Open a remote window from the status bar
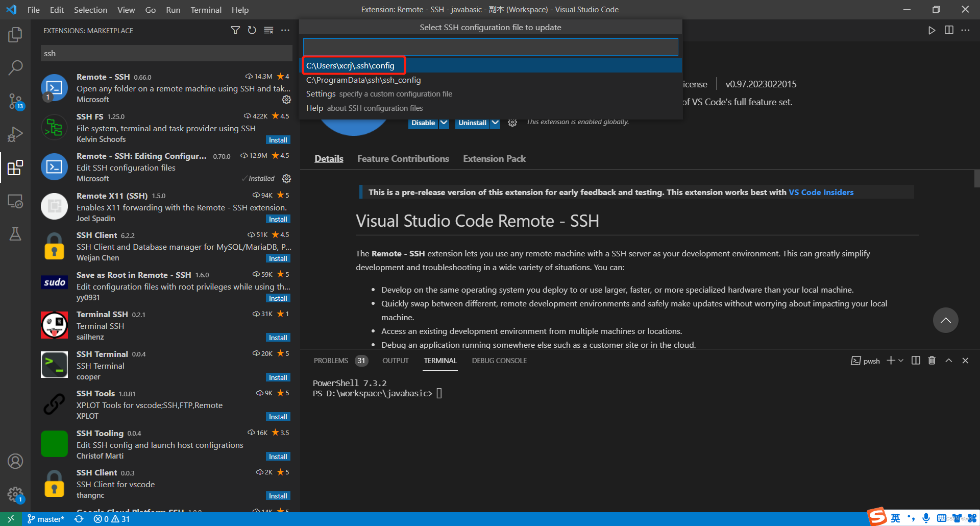980x526 pixels. 11,518
